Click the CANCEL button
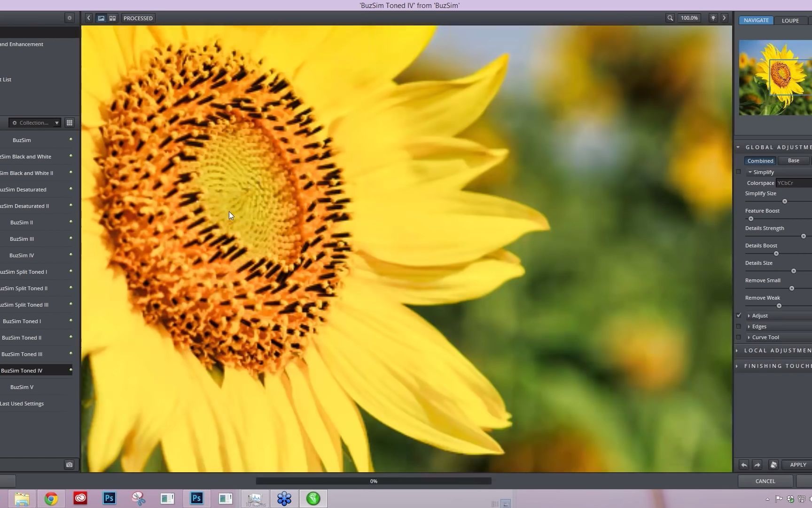The height and width of the screenshot is (508, 812). click(x=765, y=481)
